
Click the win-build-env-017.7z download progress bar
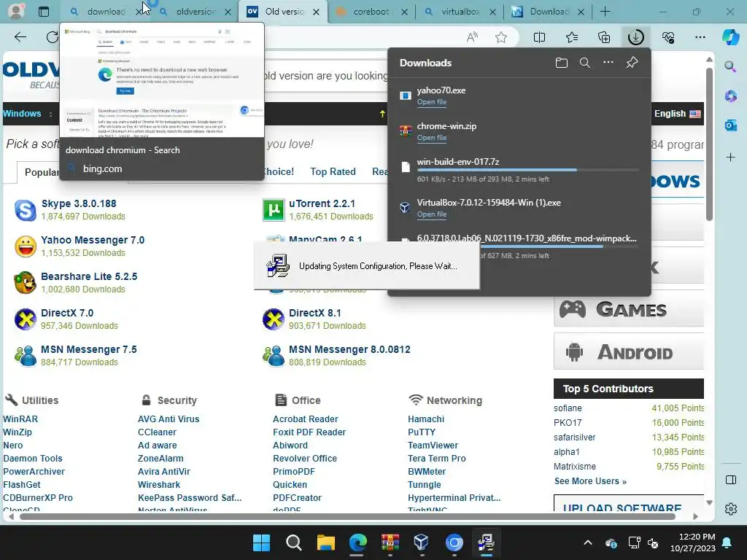click(527, 170)
